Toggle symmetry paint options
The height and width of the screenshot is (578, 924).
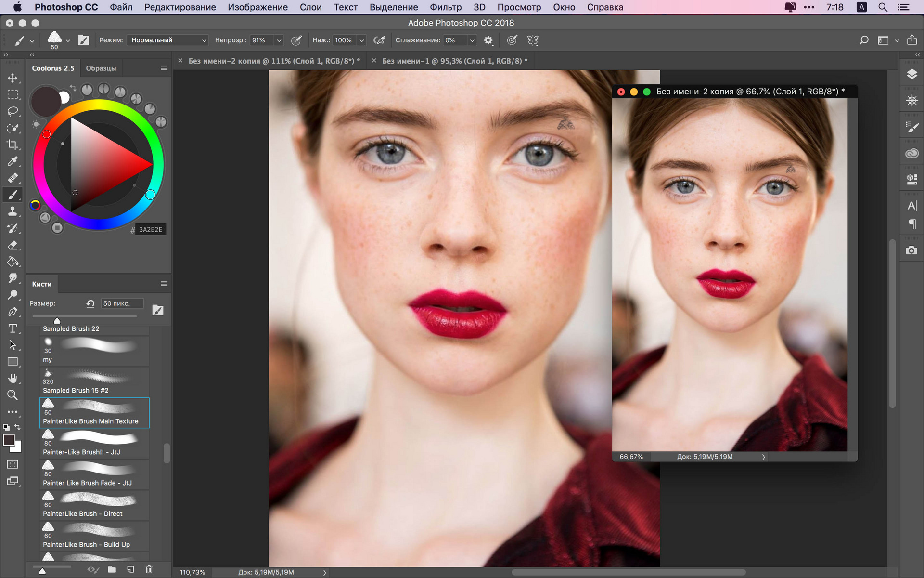click(533, 40)
